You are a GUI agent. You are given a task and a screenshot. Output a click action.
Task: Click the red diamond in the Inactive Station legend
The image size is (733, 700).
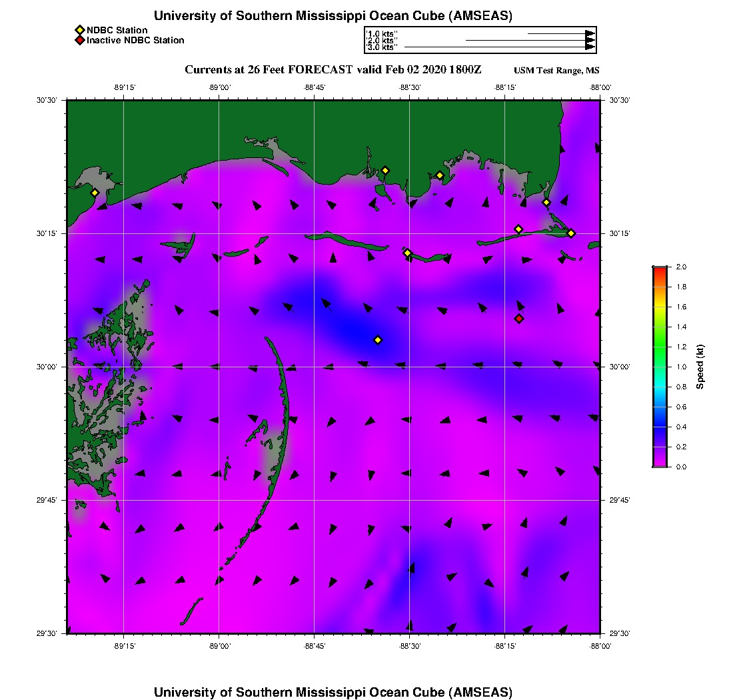(x=79, y=40)
